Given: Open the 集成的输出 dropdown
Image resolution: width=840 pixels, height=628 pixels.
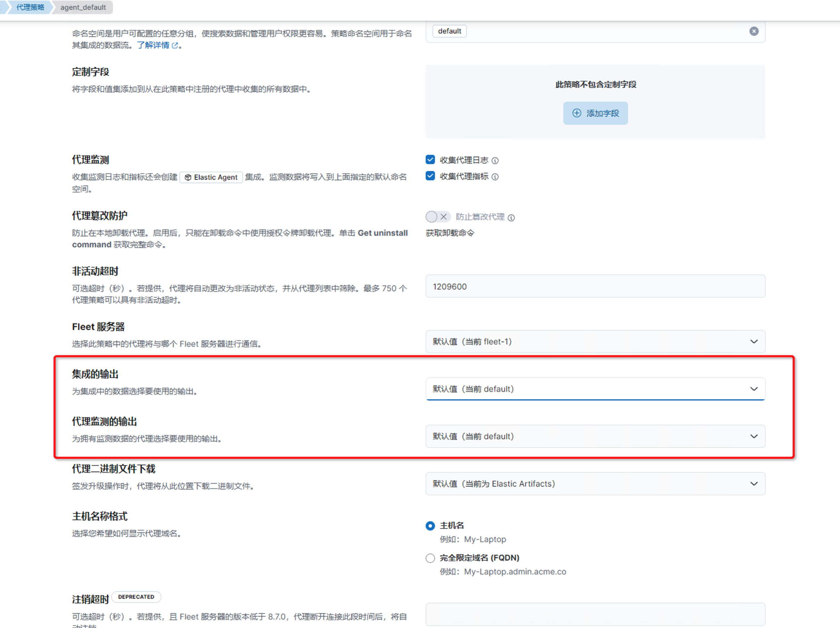Looking at the screenshot, I should (x=595, y=389).
